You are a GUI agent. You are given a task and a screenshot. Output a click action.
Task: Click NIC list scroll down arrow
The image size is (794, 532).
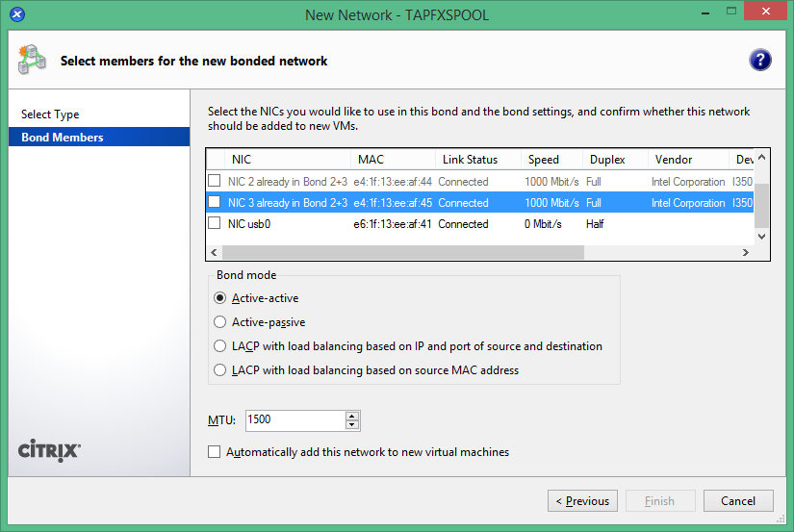pyautogui.click(x=761, y=237)
